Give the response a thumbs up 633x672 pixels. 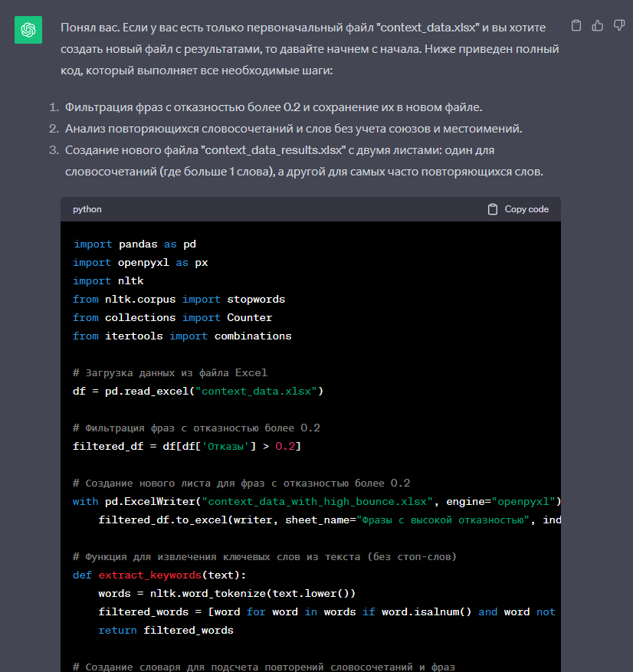pos(598,26)
